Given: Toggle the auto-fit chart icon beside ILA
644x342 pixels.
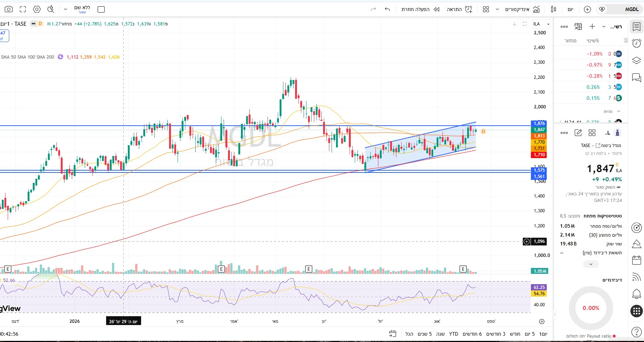Looking at the screenshot, I should click(x=525, y=24).
